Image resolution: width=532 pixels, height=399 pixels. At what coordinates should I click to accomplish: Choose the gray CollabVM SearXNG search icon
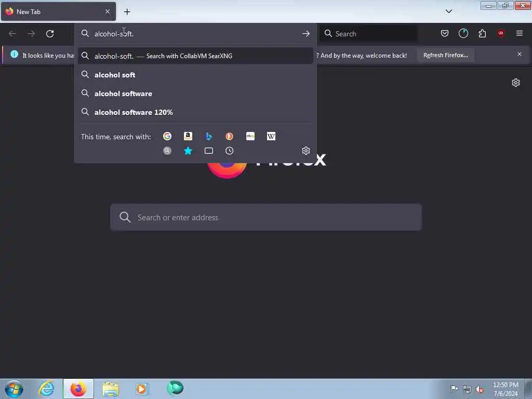[167, 151]
